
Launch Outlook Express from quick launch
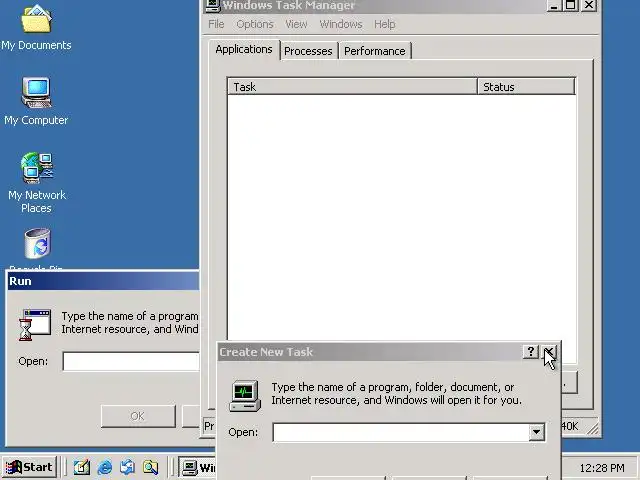pos(127,467)
